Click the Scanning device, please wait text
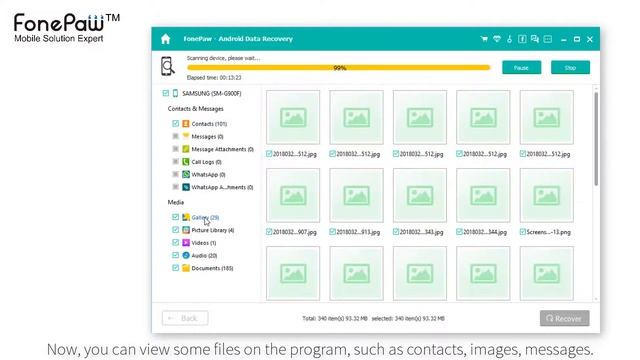The height and width of the screenshot is (360, 640). 223,58
